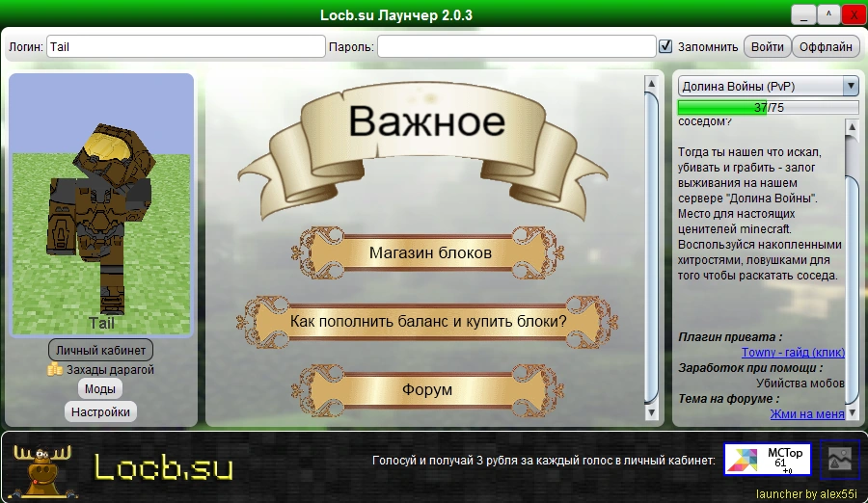The image size is (868, 503).
Task: Click the server description scroll up arrow
Action: click(852, 127)
